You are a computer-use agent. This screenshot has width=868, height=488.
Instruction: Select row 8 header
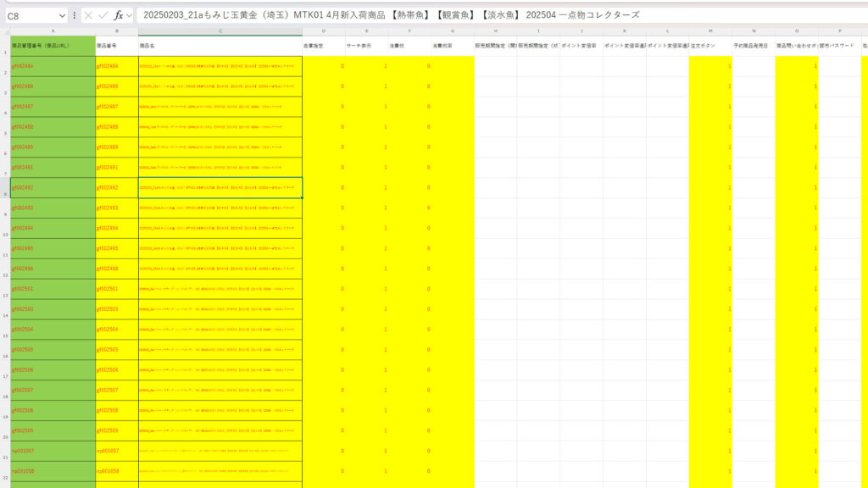(x=5, y=187)
